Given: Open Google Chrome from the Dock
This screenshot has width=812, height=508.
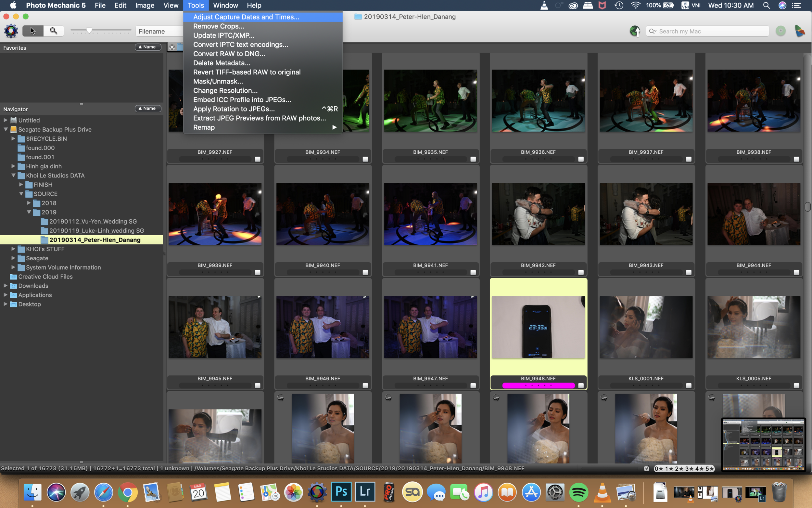Looking at the screenshot, I should [128, 492].
